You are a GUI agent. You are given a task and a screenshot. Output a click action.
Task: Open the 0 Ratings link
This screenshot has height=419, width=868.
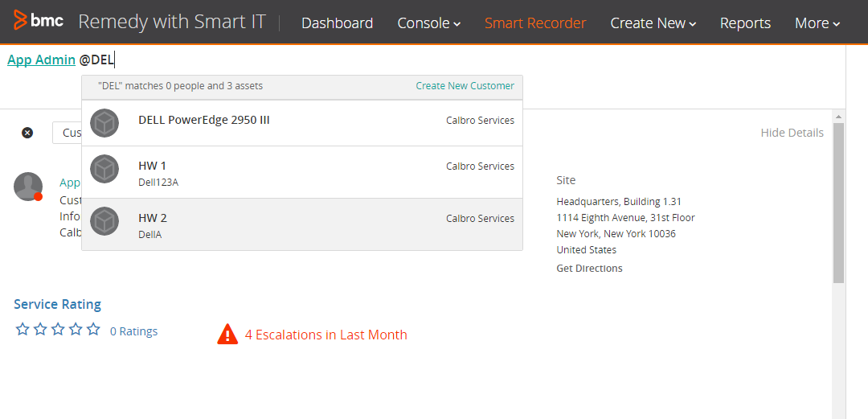(x=133, y=331)
